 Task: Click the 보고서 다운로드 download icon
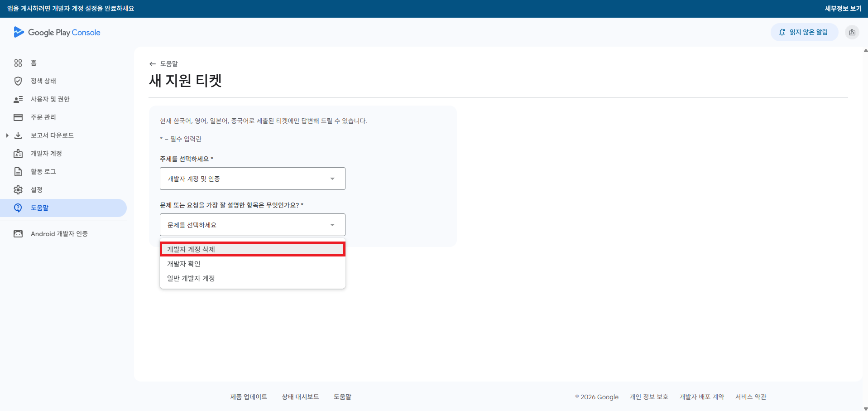click(18, 135)
